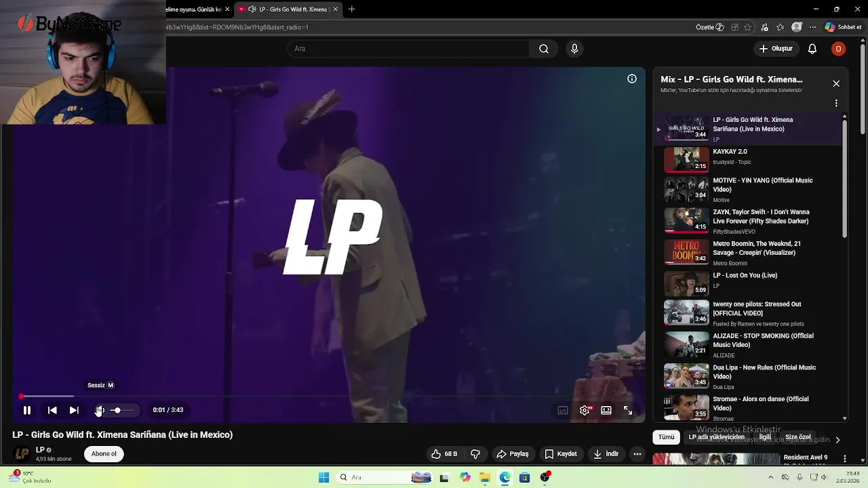Screen dimensions: 868x488
Task: Close the Mix playlist panel
Action: coord(836,83)
